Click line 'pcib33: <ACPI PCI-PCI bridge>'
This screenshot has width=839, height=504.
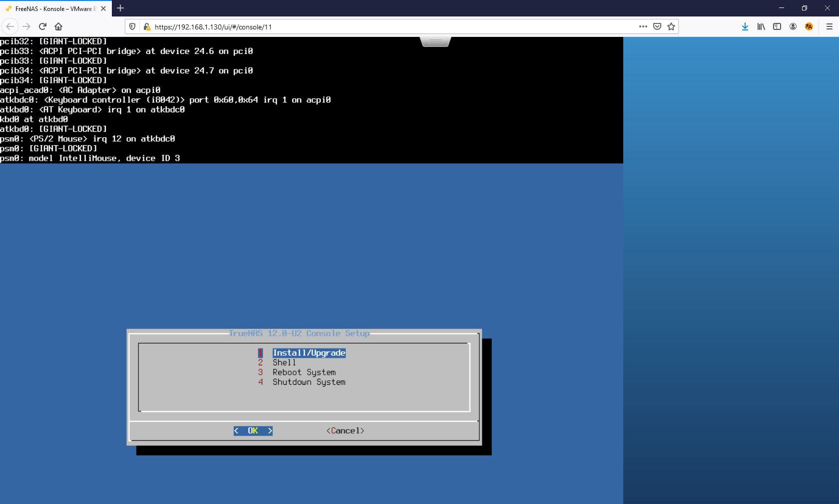(x=126, y=51)
